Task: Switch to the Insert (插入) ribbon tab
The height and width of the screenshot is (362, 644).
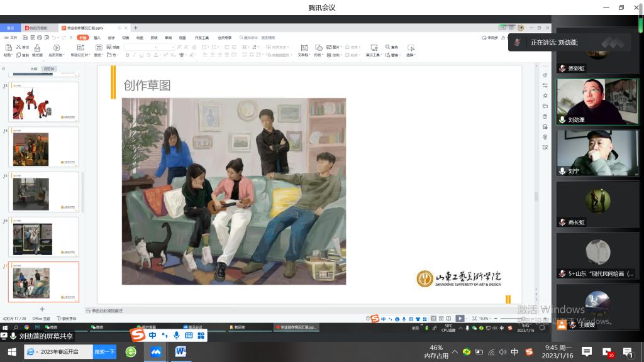Action: coord(97,38)
